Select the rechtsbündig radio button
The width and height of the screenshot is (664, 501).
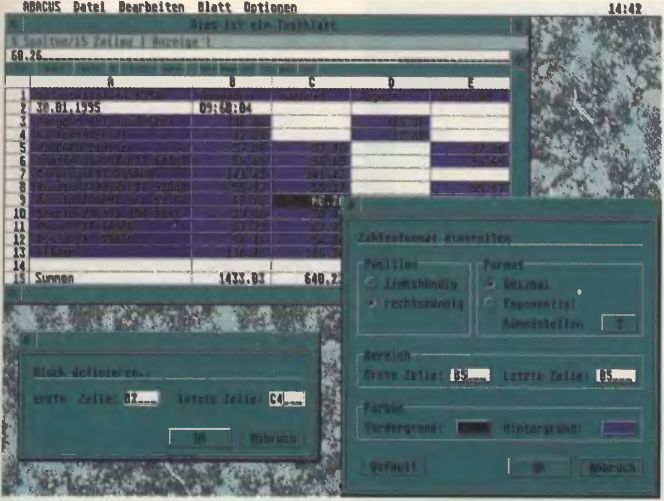click(x=373, y=303)
